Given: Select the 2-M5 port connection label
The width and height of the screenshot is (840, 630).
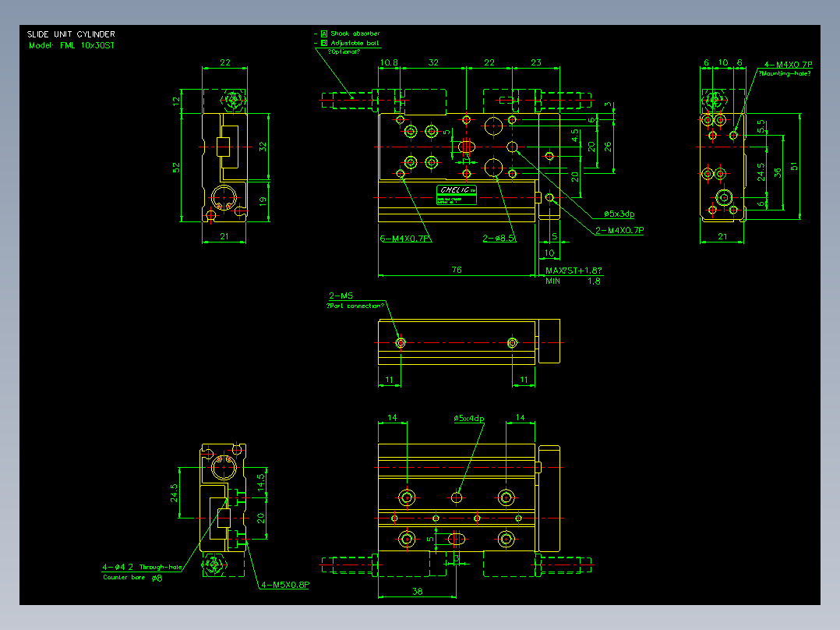Looking at the screenshot, I should [x=341, y=296].
